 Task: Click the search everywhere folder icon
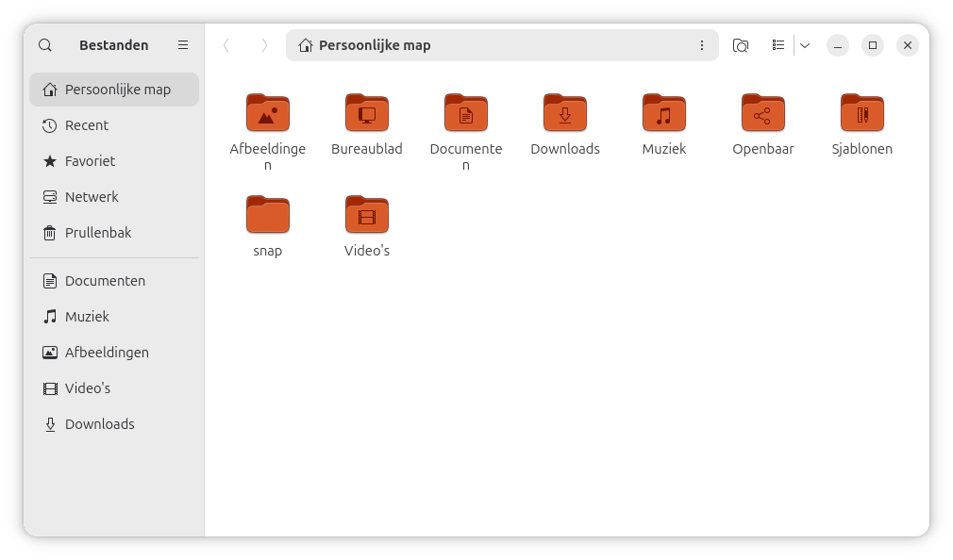coord(741,45)
